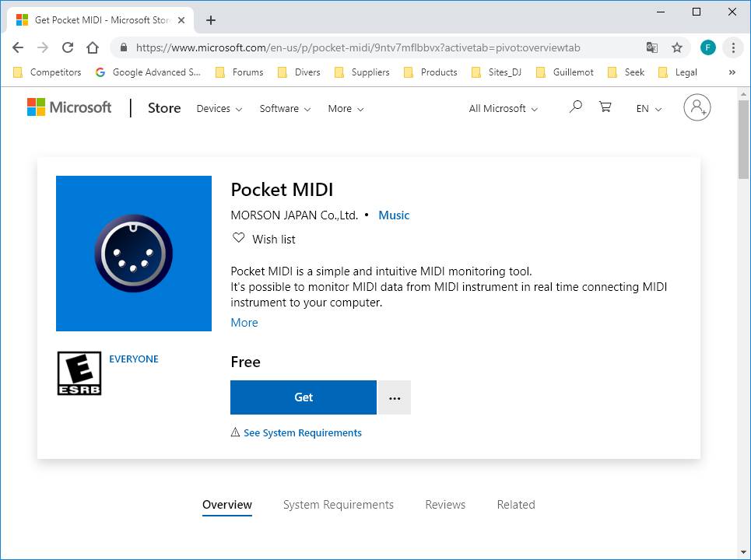Expand the More navigation menu
751x560 pixels.
pyautogui.click(x=346, y=109)
